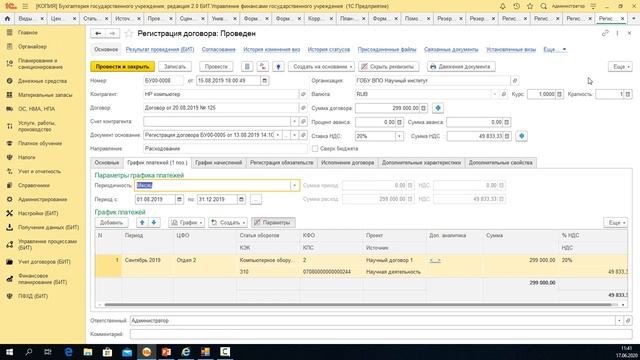
Task: Open the Создать dropdown in payments
Action: click(228, 222)
